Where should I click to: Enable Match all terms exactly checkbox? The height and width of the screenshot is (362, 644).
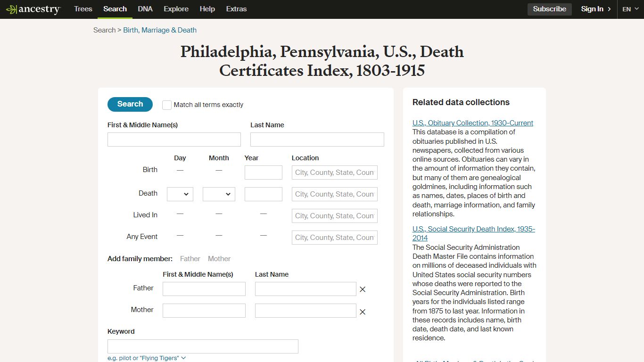(x=167, y=105)
